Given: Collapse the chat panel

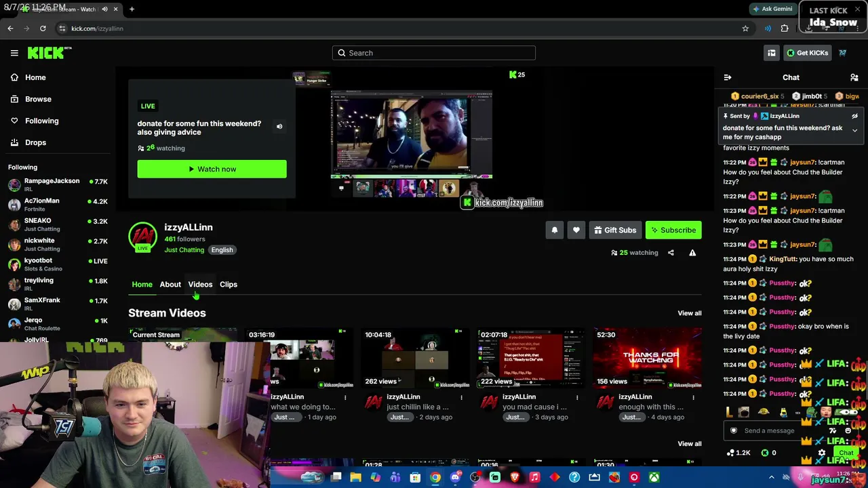Looking at the screenshot, I should (728, 78).
